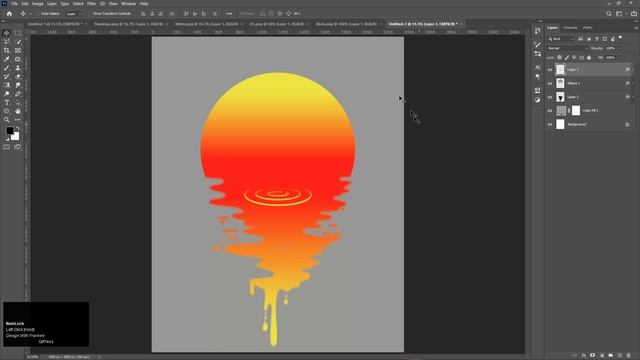Image resolution: width=640 pixels, height=360 pixels.
Task: Add a layer style with fx button
Action: tap(584, 356)
